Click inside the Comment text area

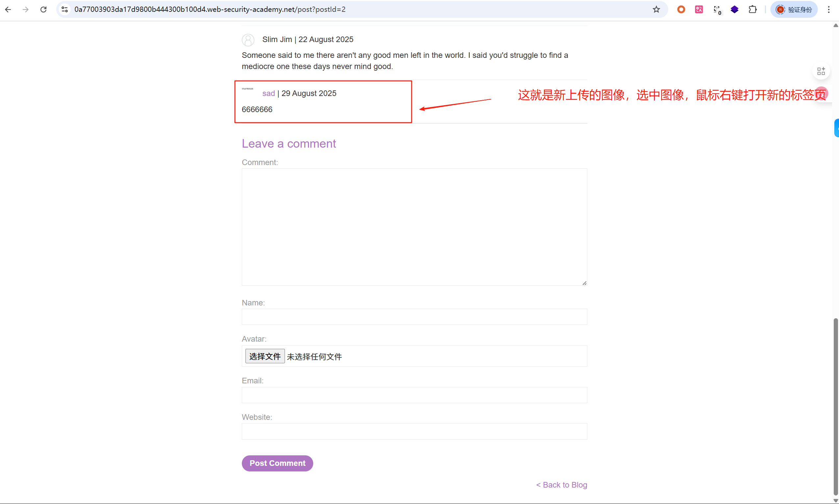tap(414, 227)
